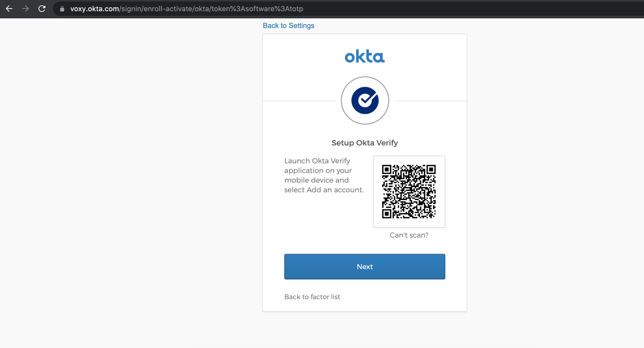644x348 pixels.
Task: Go back via Back to factor list link
Action: tap(312, 297)
